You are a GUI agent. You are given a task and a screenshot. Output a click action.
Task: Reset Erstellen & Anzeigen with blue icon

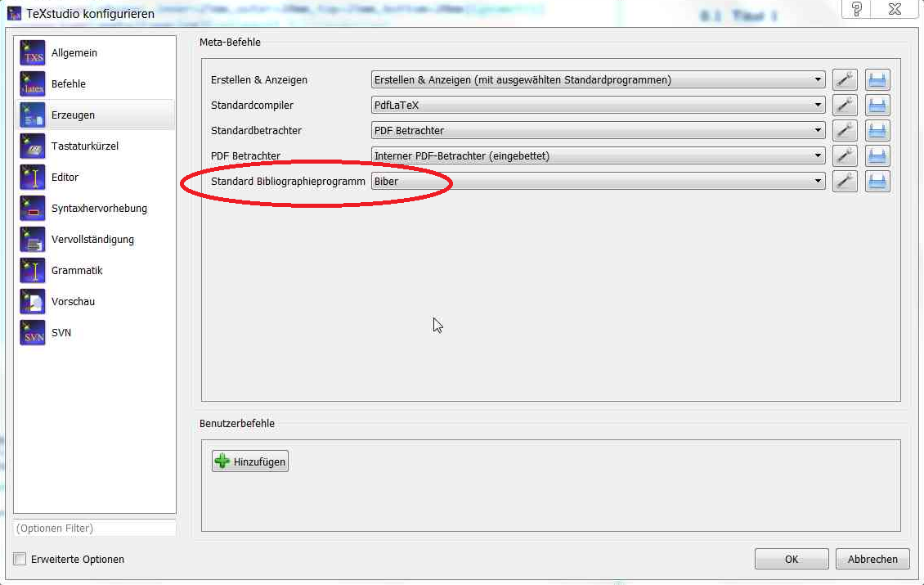click(x=877, y=79)
